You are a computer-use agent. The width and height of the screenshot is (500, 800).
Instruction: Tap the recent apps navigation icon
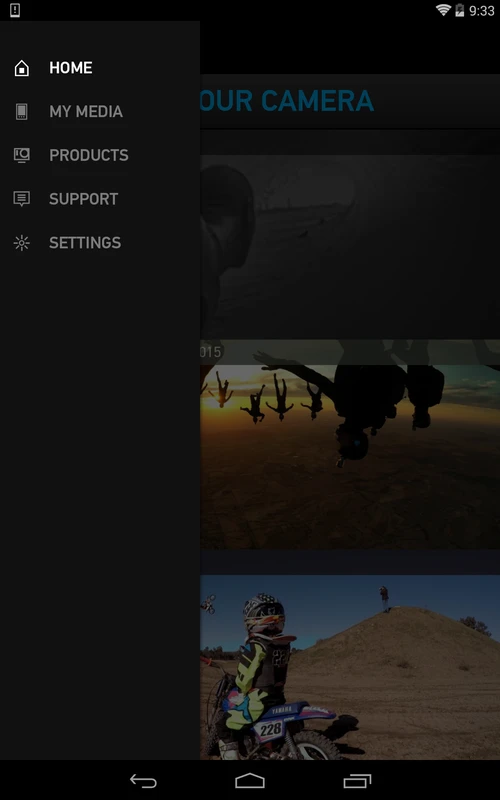357,781
